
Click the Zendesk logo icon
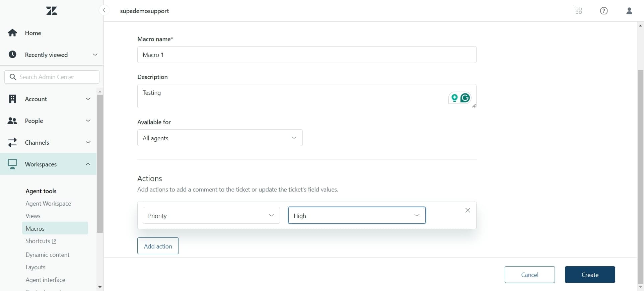point(52,11)
